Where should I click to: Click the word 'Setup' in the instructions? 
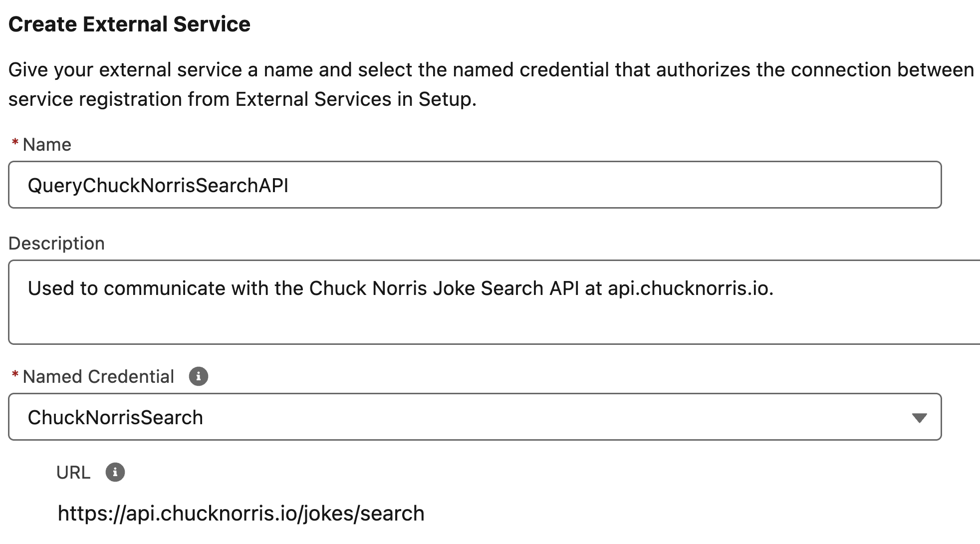pos(445,99)
